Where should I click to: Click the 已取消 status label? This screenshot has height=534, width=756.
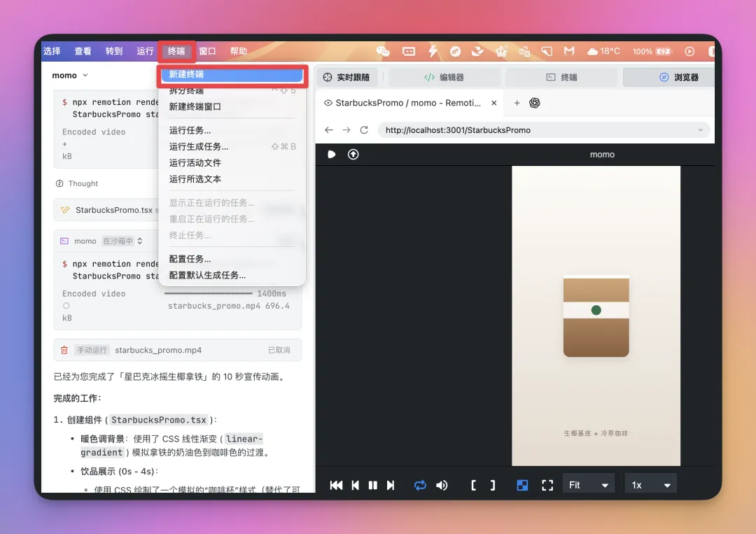click(279, 351)
